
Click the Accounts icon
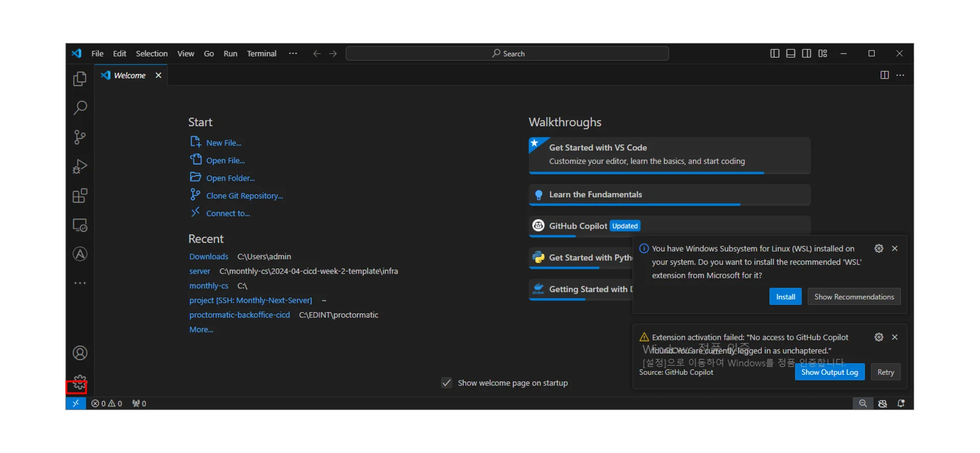(x=80, y=353)
